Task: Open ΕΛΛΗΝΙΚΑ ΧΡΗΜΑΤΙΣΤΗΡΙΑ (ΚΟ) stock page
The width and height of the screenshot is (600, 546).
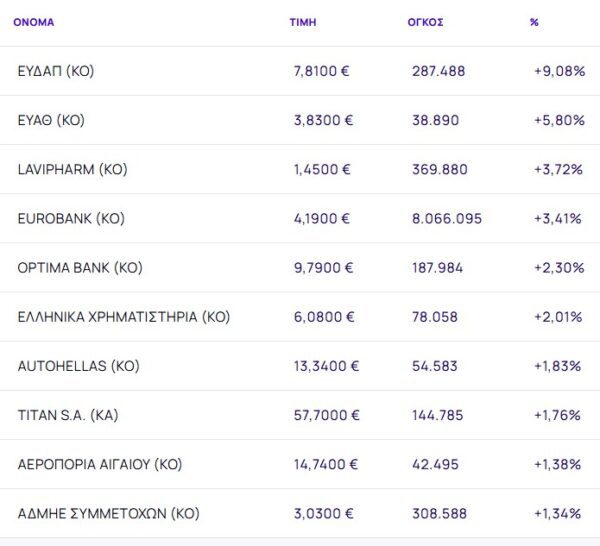Action: 124,317
